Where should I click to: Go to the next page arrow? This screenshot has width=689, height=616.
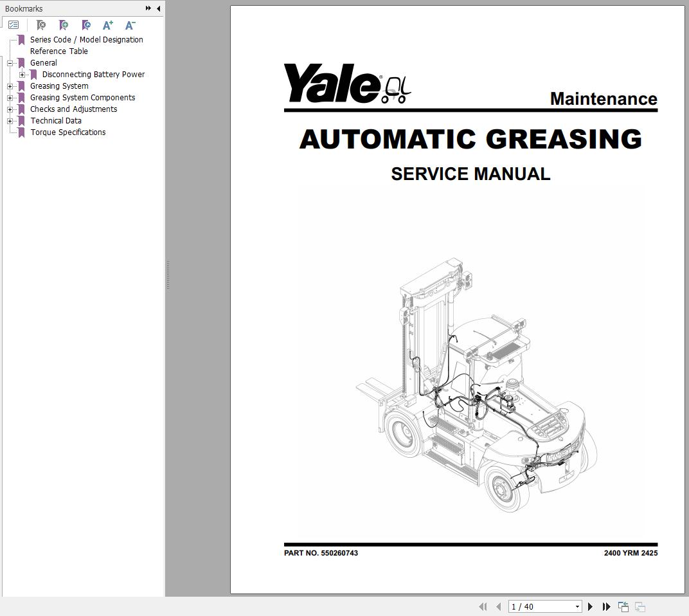point(590,607)
